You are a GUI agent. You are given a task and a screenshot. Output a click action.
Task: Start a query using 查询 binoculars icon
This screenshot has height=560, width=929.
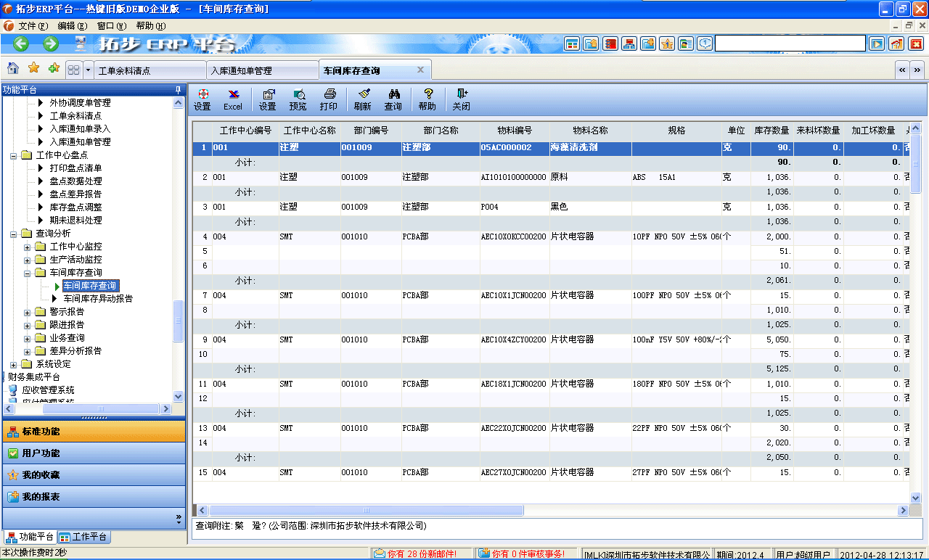(393, 99)
